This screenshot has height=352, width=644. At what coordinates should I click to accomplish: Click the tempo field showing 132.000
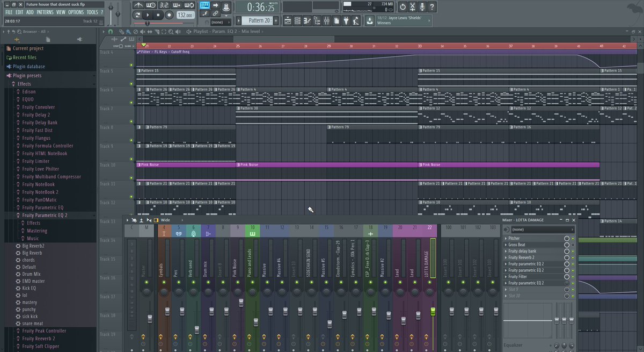click(185, 15)
